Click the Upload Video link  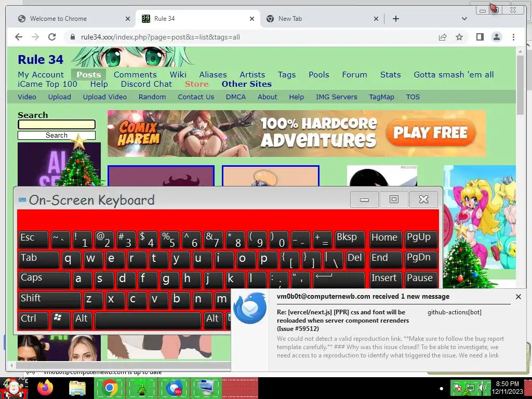105,97
